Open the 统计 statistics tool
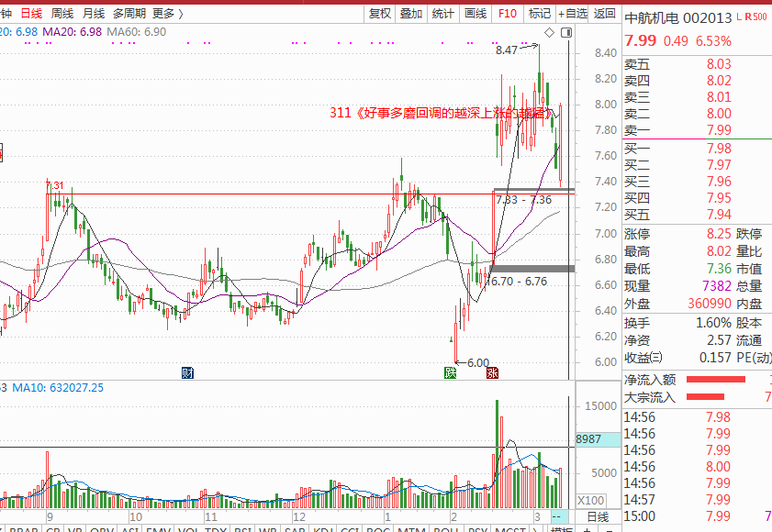The image size is (772, 532). tap(442, 14)
